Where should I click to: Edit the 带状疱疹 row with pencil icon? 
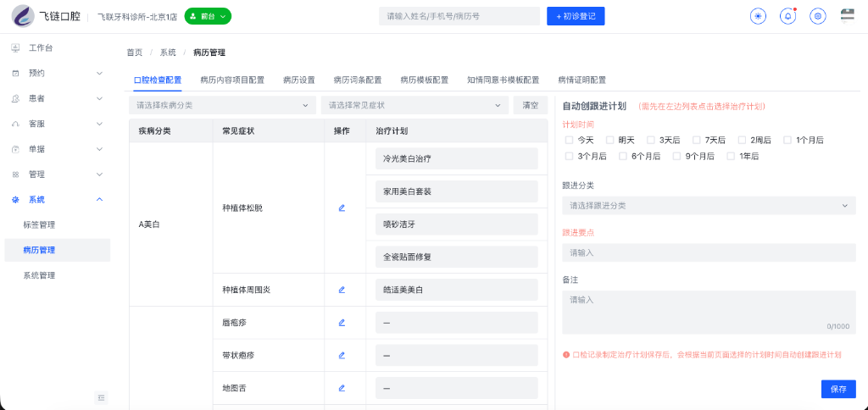coord(342,355)
